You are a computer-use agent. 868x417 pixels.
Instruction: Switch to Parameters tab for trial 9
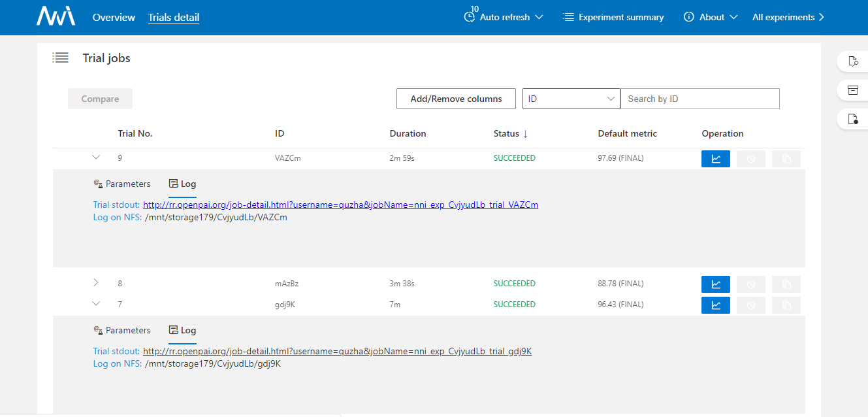point(122,184)
